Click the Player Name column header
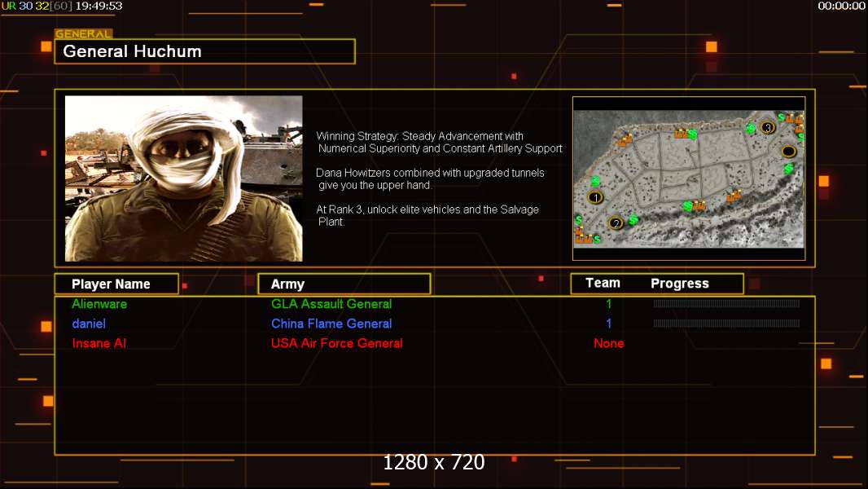This screenshot has height=489, width=868. 116,284
